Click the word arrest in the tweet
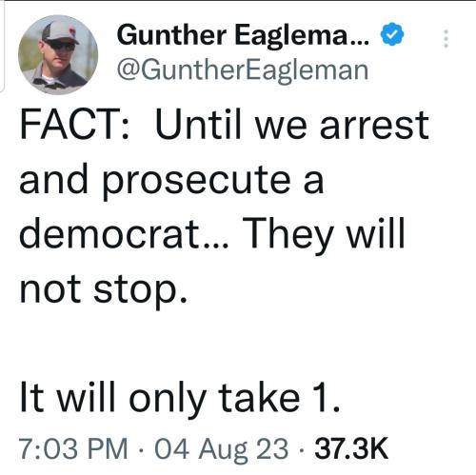The image size is (476, 475). click(x=374, y=125)
